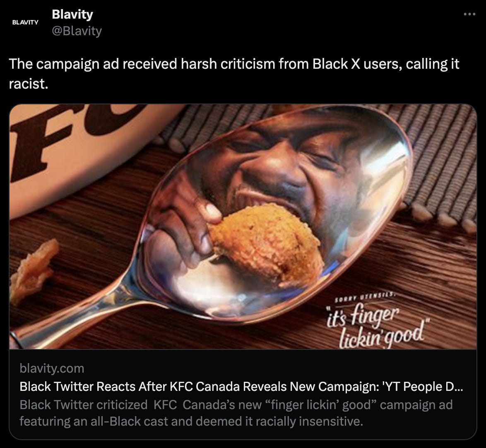Open the three-dot more options menu
The image size is (486, 448).
[x=469, y=14]
